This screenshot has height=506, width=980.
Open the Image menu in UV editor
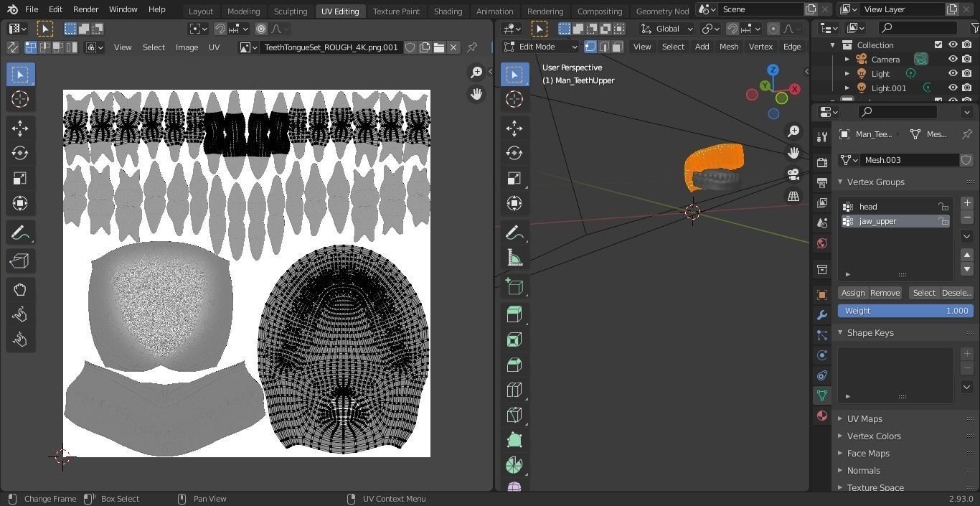[x=187, y=47]
